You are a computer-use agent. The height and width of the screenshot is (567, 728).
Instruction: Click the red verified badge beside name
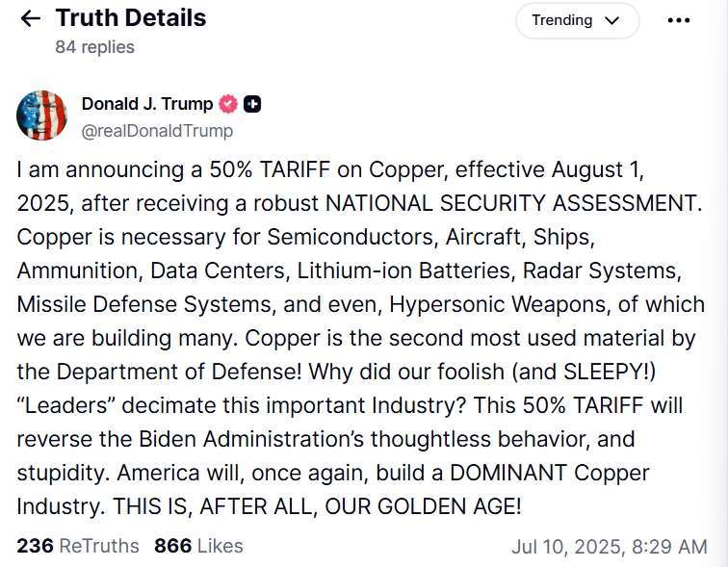point(228,104)
